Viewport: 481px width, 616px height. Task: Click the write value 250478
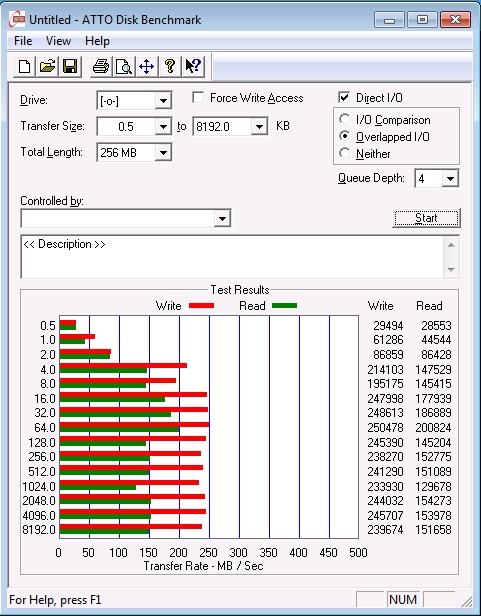click(386, 428)
